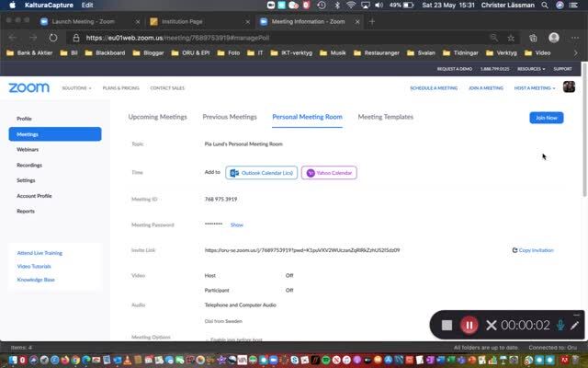The image size is (588, 368).
Task: Open the Restauranger bookmarks folder
Action: [376, 53]
